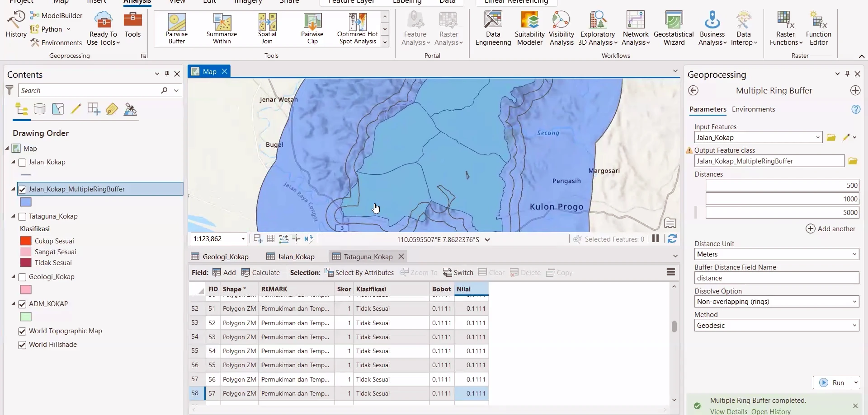The image size is (868, 415).
Task: Open Geoprocessing help icon
Action: [x=855, y=109]
